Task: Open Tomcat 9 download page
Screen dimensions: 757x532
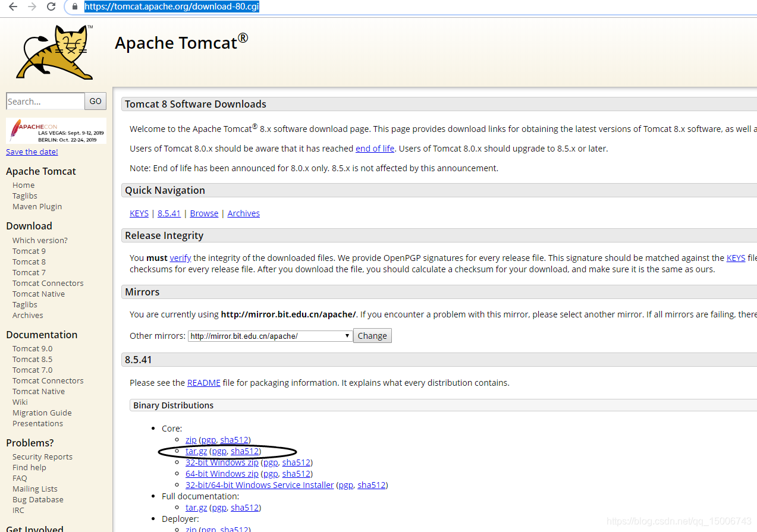Action: [29, 251]
